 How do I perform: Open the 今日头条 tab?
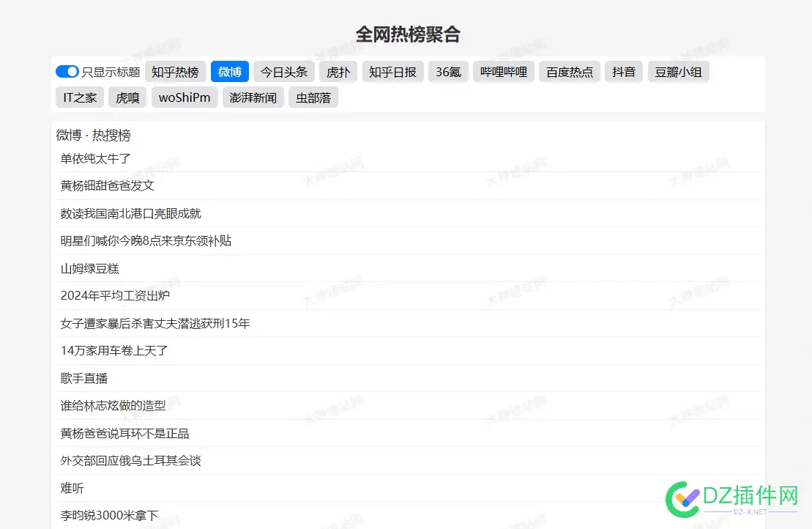pyautogui.click(x=284, y=72)
